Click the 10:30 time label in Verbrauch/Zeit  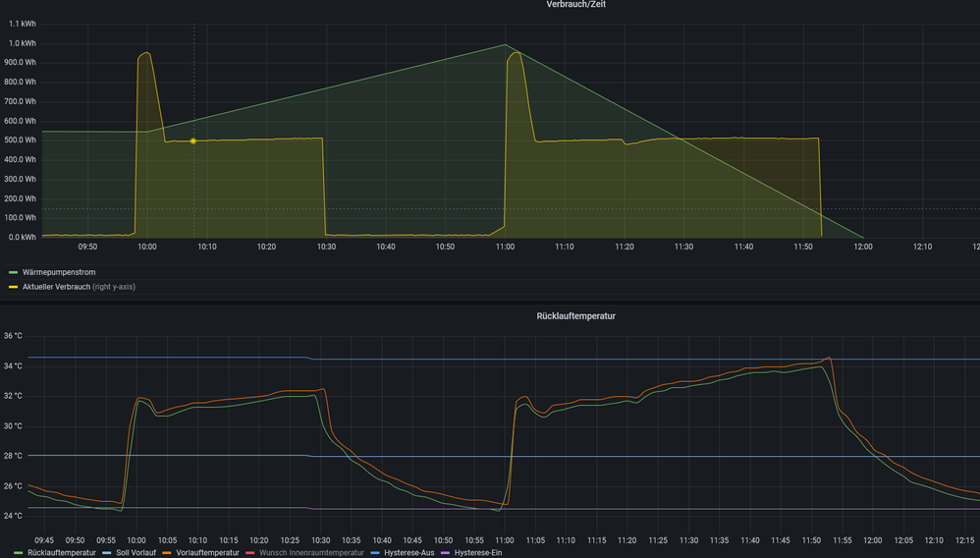pyautogui.click(x=326, y=247)
